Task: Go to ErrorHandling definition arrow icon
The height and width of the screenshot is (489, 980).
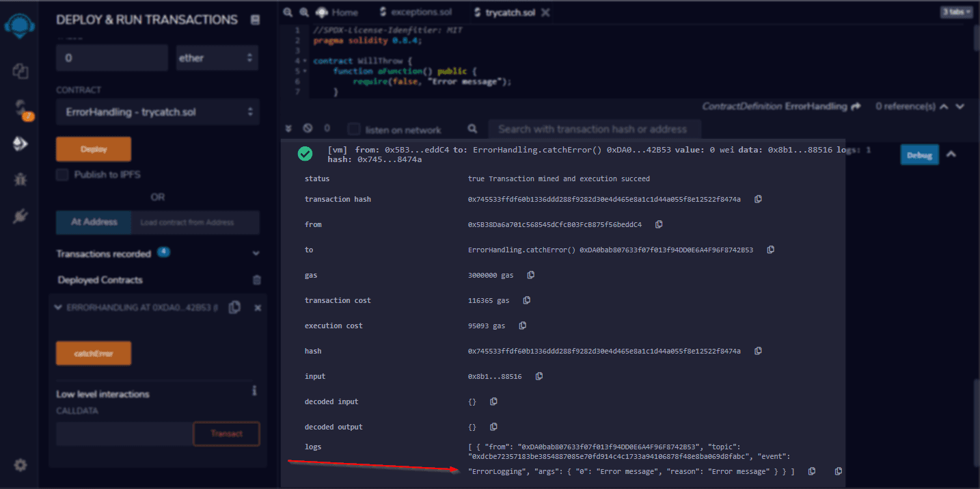Action: pos(856,107)
